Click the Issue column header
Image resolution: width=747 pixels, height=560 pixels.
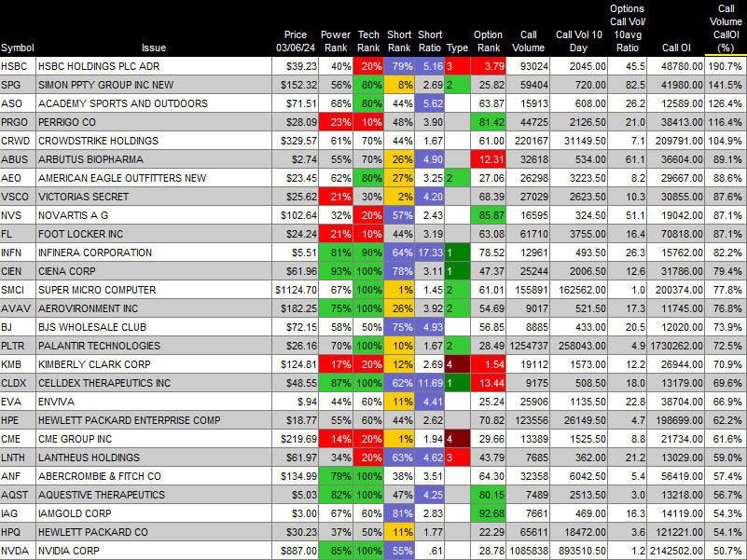tap(153, 48)
